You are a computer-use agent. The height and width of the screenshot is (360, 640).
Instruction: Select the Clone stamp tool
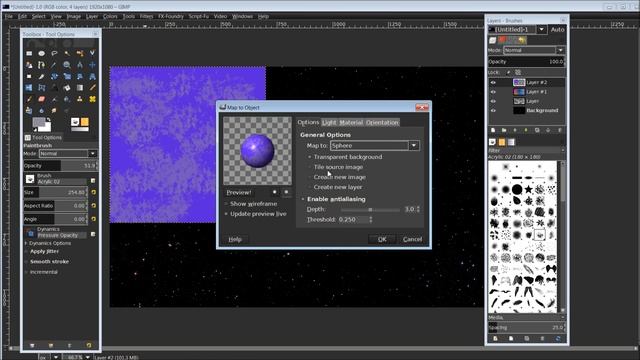pos(80,99)
